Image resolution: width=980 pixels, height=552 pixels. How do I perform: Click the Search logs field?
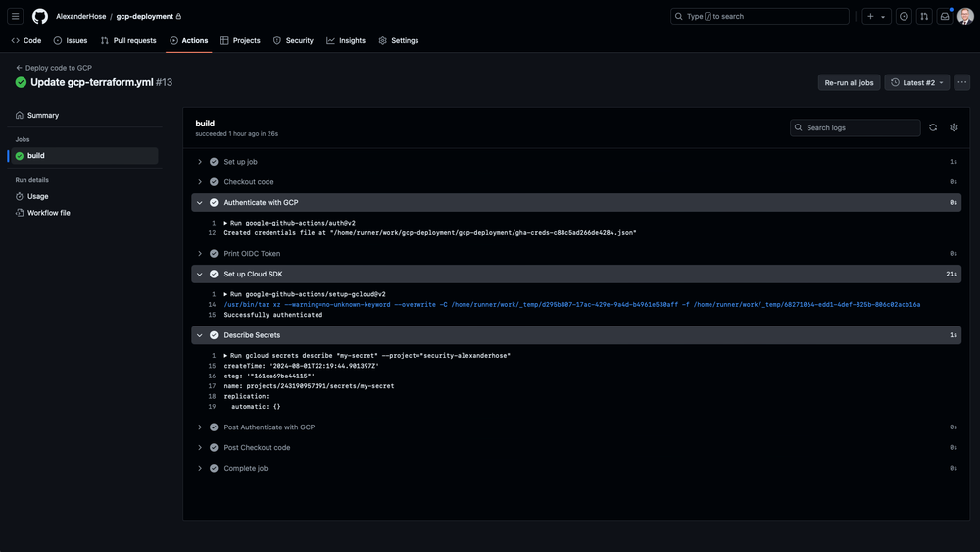pyautogui.click(x=855, y=127)
